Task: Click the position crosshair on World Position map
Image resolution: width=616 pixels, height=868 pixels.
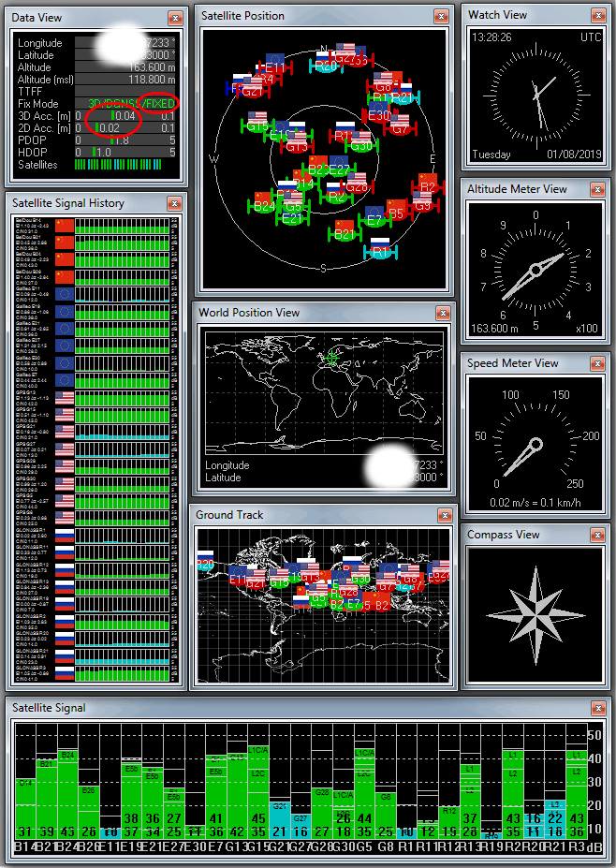Action: pos(329,355)
